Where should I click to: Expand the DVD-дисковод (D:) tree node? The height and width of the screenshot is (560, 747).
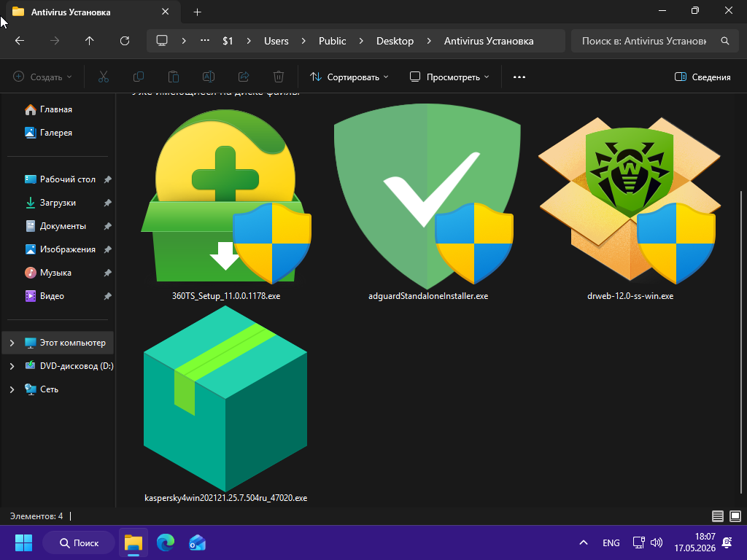coord(12,366)
